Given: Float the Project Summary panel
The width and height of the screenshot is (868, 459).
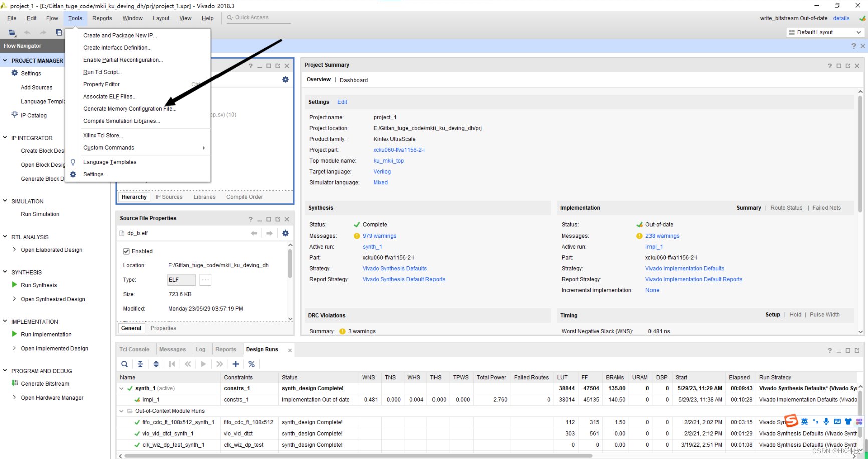Looking at the screenshot, I should coord(848,66).
